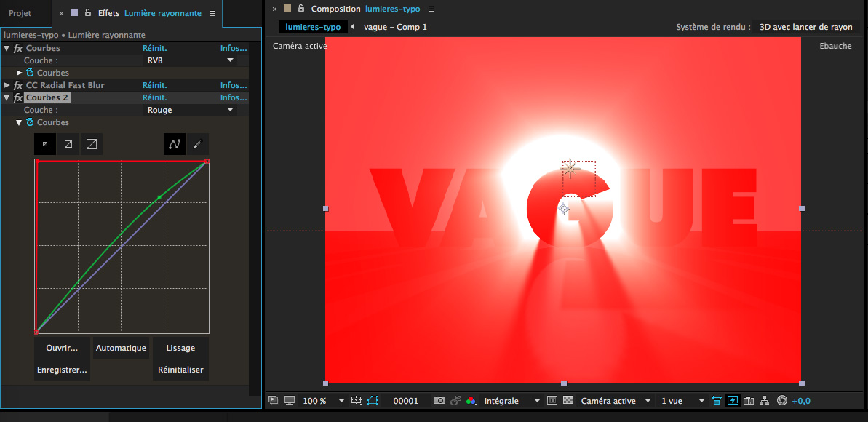Click the Lissage button

coord(180,349)
